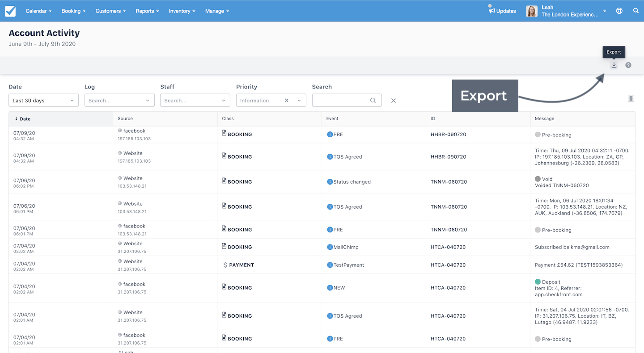Screen dimensions: 644x353
Task: Expand the Leah account dropdown arrow
Action: [605, 11]
